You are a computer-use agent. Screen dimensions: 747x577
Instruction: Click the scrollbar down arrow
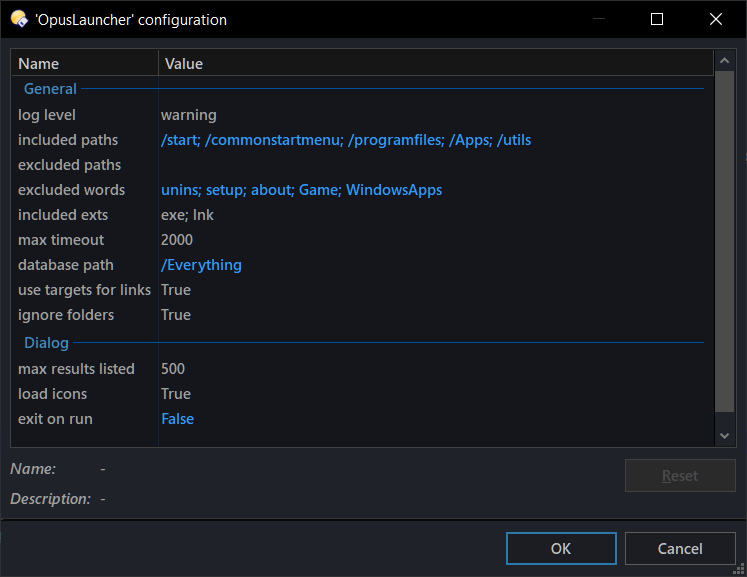[x=725, y=435]
